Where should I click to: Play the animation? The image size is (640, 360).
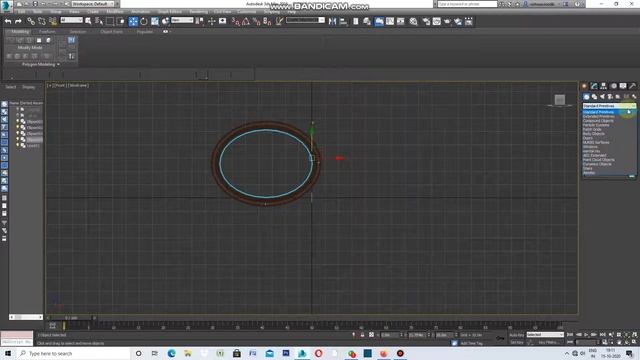point(586,335)
